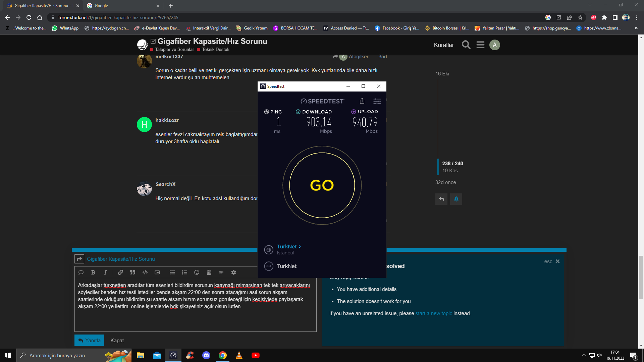The image size is (644, 362).
Task: Go to the Chrome home page button
Action: click(x=40, y=17)
